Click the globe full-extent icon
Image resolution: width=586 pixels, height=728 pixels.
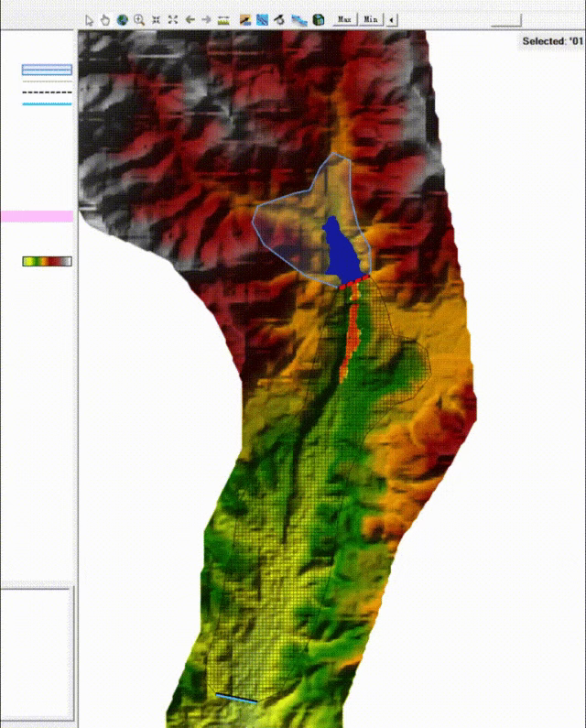[122, 19]
